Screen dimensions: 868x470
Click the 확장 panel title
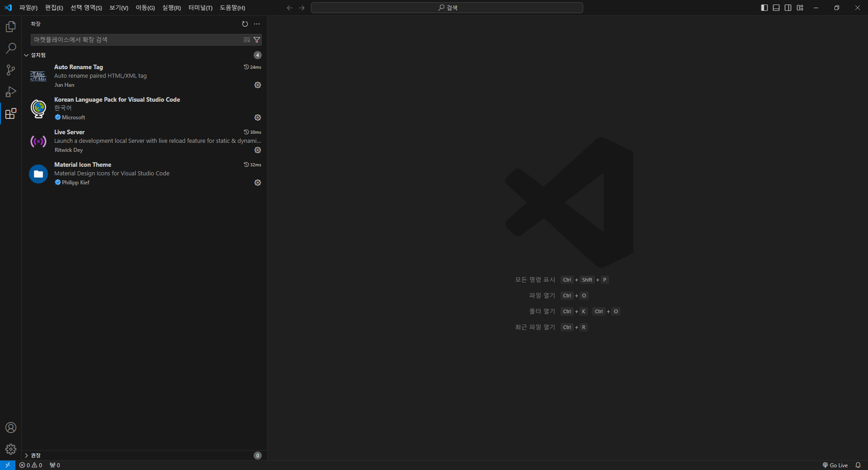36,24
